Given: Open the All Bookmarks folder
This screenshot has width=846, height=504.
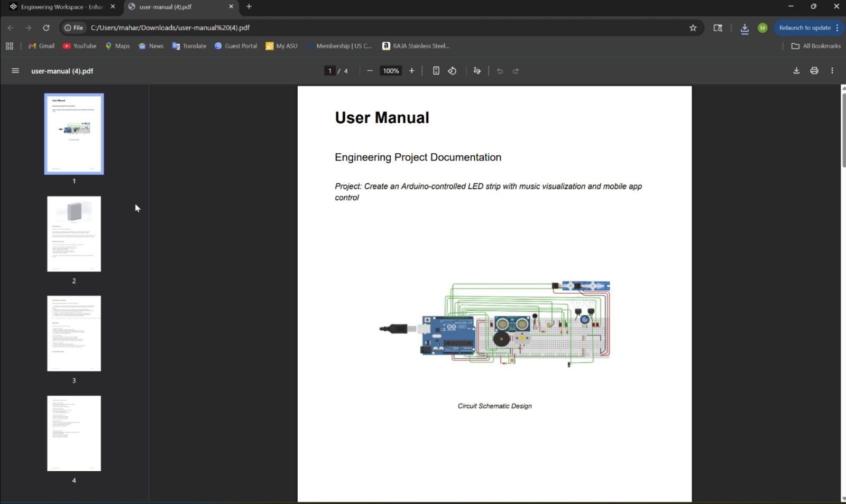Looking at the screenshot, I should click(816, 46).
